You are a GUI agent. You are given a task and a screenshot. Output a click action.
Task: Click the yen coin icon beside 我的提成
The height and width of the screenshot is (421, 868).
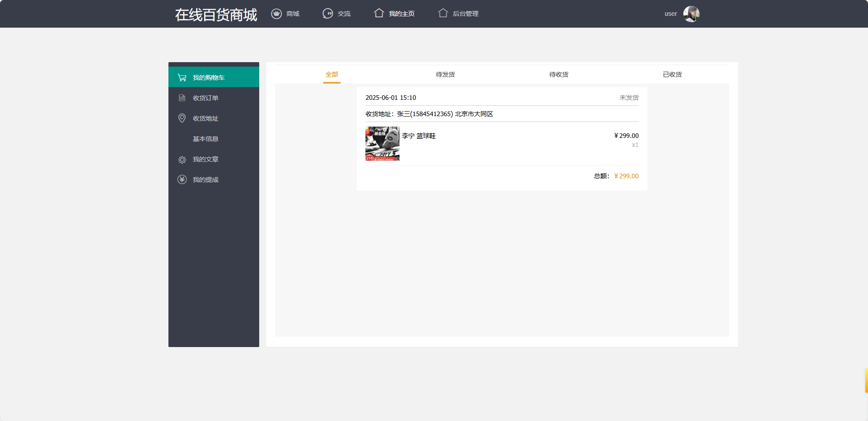coord(182,180)
